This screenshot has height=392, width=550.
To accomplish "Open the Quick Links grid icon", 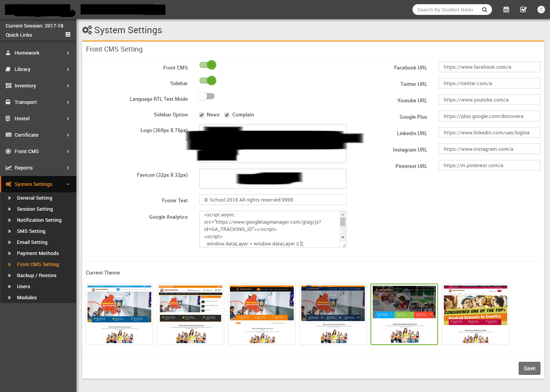I will 68,34.
